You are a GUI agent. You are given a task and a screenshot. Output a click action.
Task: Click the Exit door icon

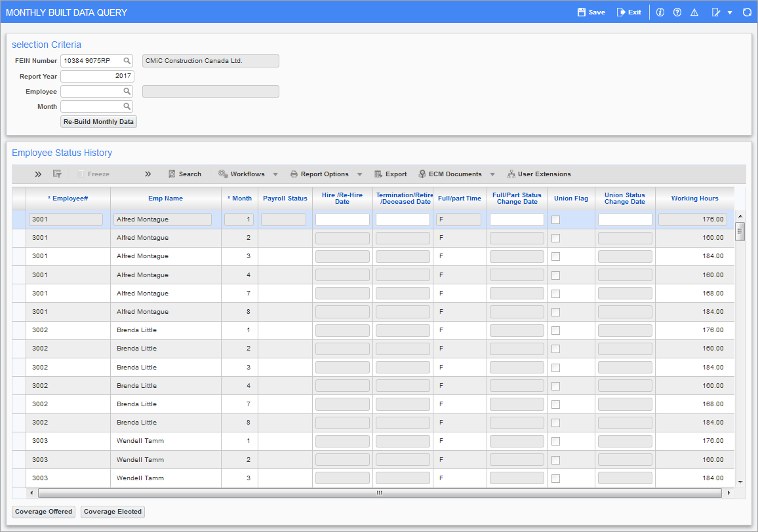click(x=621, y=12)
